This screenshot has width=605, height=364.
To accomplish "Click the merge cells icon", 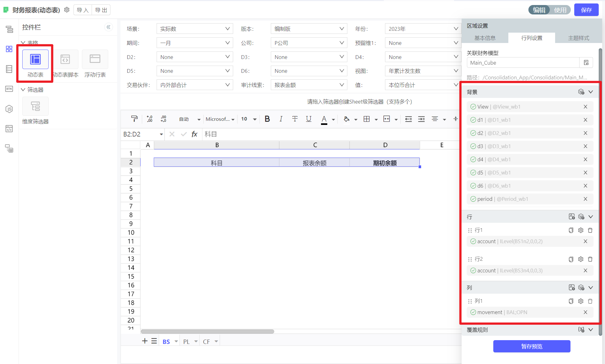I will tap(387, 119).
